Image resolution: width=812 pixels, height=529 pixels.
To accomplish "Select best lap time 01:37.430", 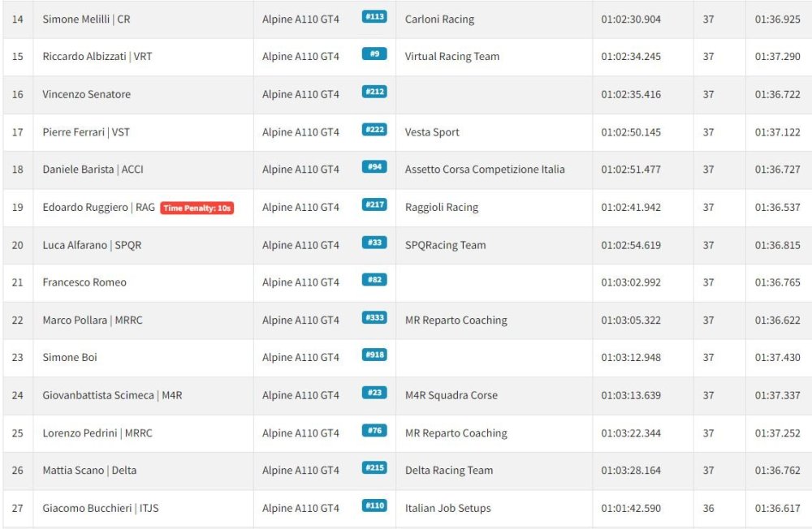I will point(777,357).
